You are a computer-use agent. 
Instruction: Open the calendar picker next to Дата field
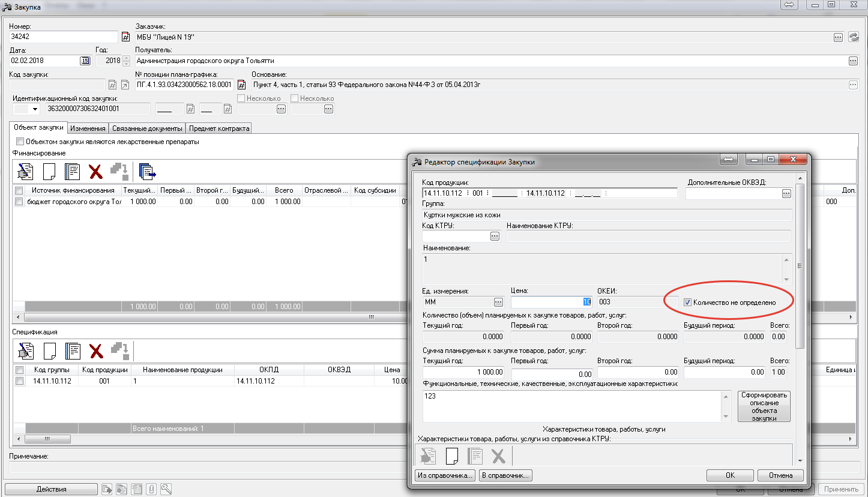coord(85,61)
